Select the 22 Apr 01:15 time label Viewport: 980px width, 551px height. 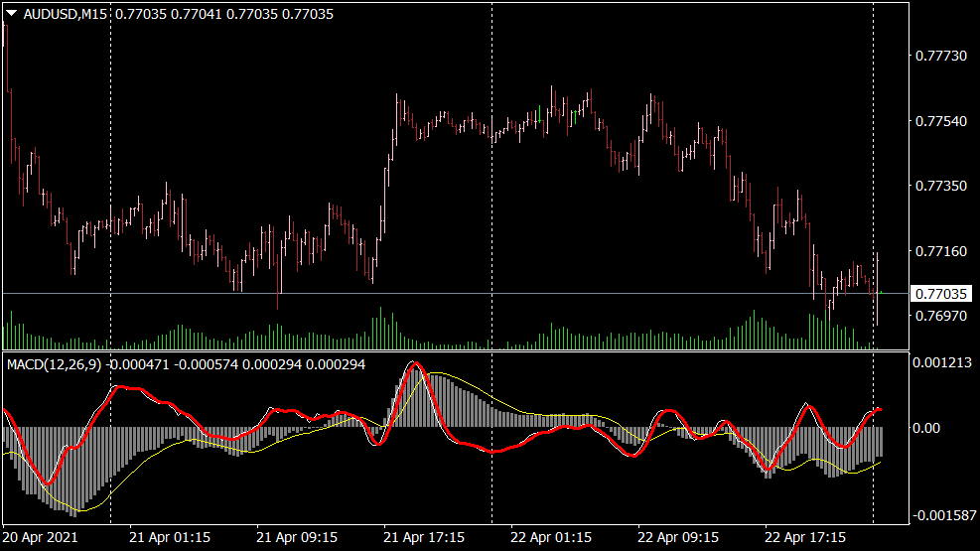551,537
